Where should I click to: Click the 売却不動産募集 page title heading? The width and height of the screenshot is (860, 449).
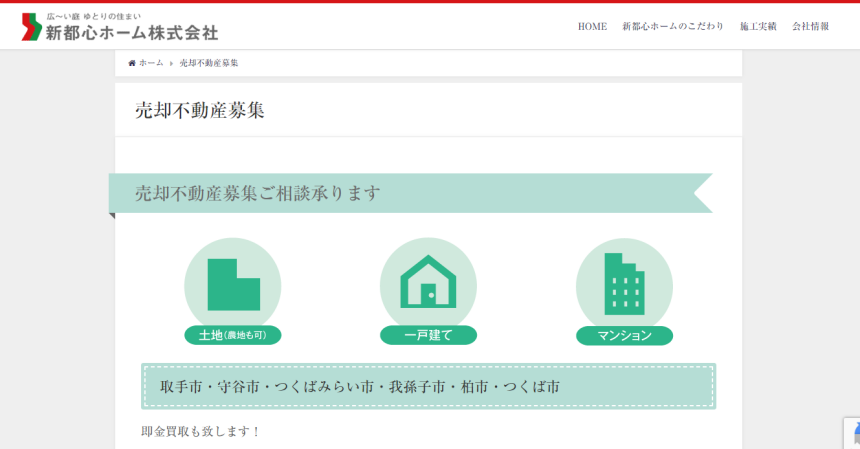(200, 111)
